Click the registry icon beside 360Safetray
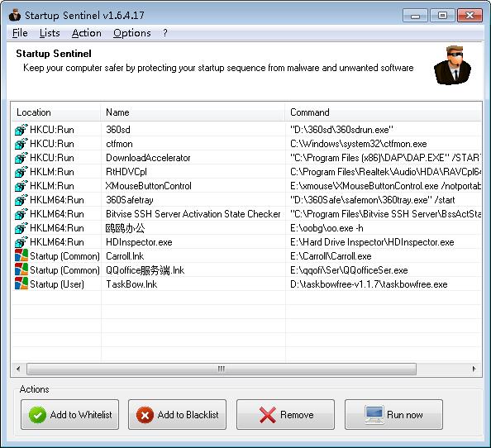The width and height of the screenshot is (491, 448). pos(21,200)
